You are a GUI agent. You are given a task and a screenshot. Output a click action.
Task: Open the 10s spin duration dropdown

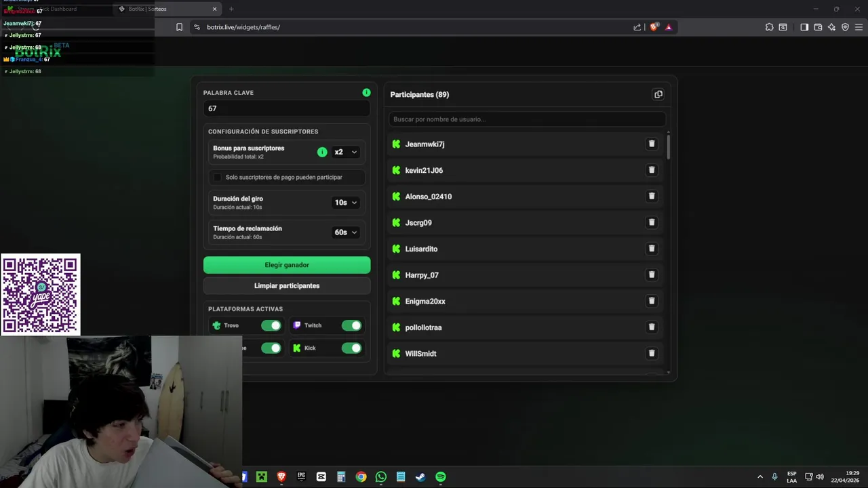(x=345, y=202)
